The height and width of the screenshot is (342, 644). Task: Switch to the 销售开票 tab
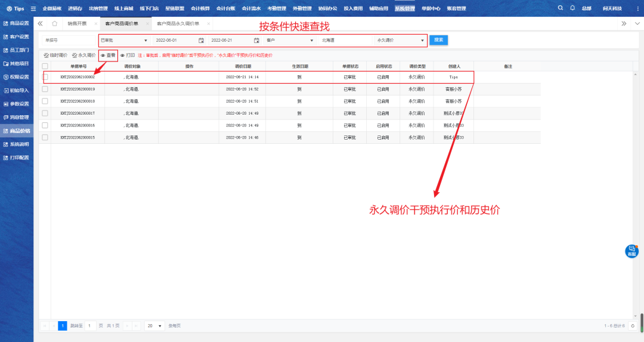pos(77,23)
